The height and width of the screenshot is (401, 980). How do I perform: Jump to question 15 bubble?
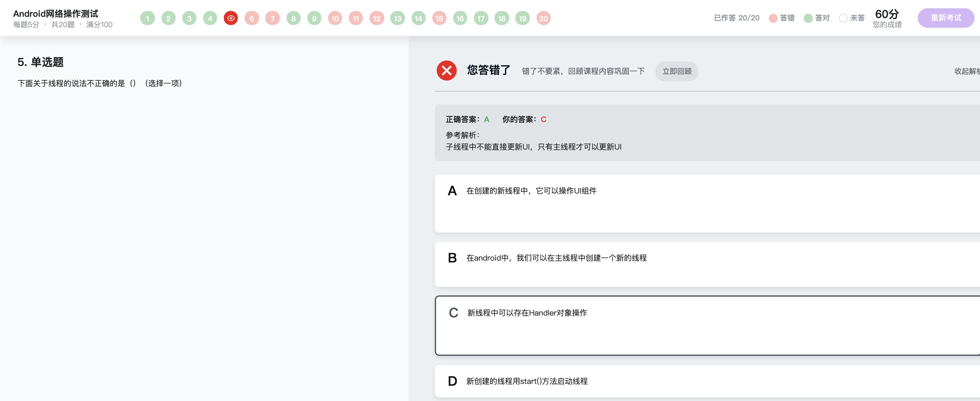click(439, 18)
